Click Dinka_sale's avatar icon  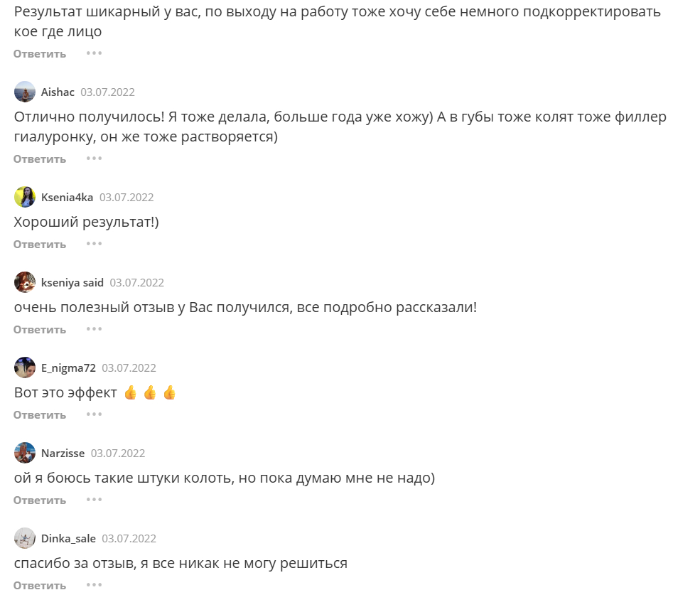click(25, 538)
